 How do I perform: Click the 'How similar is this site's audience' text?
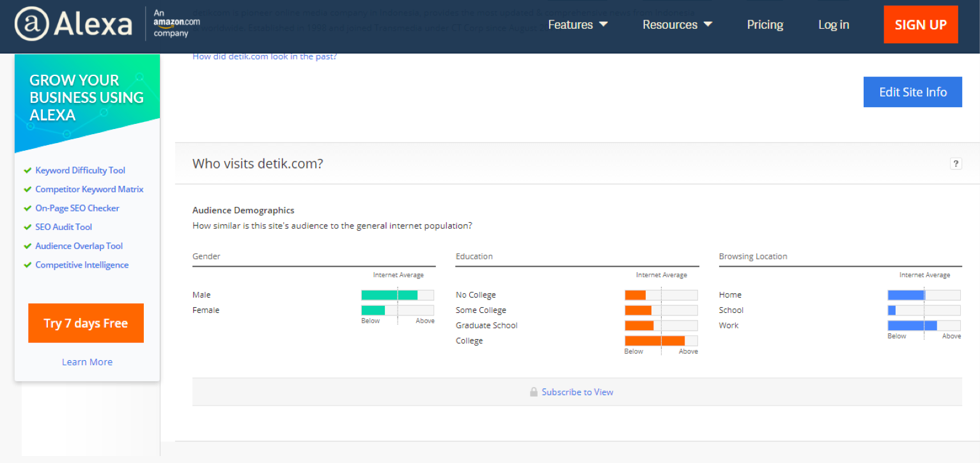pos(332,225)
